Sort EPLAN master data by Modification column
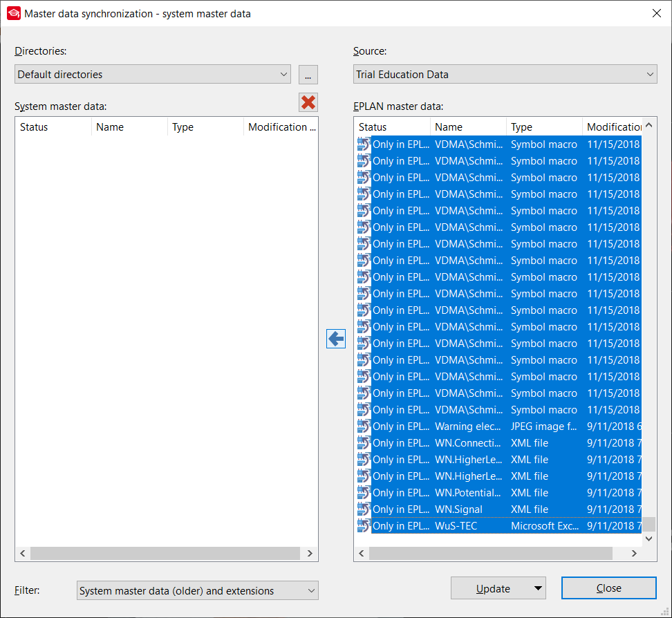 coord(612,127)
